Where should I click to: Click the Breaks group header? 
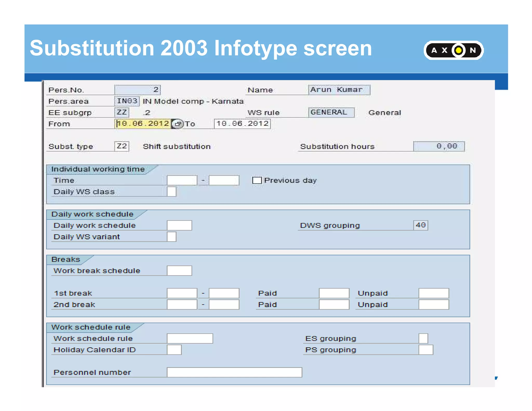tap(66, 259)
